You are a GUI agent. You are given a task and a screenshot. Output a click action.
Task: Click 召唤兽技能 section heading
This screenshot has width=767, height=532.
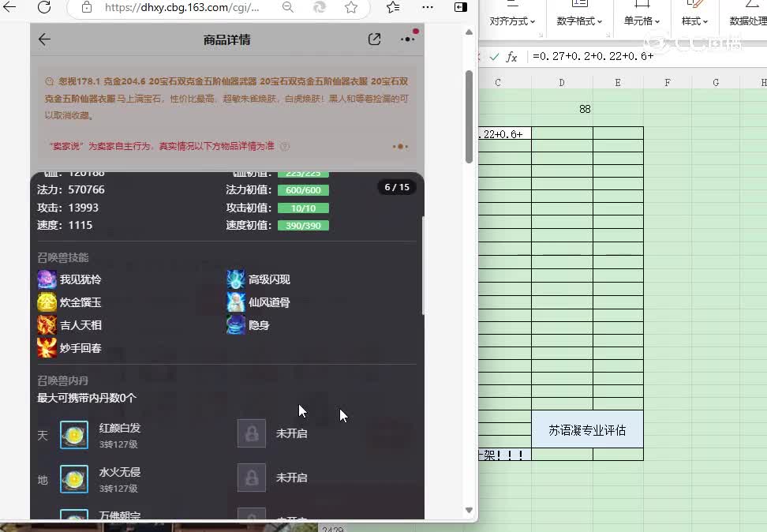[x=62, y=257]
